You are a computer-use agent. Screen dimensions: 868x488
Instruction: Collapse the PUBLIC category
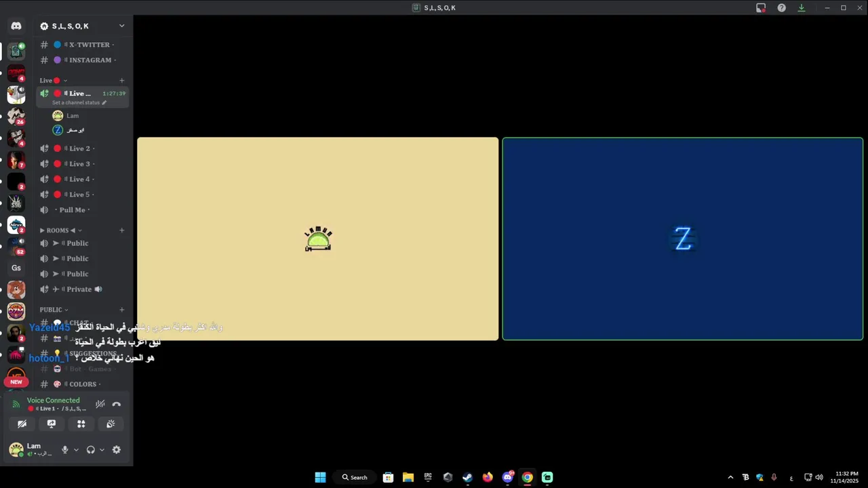tap(54, 310)
